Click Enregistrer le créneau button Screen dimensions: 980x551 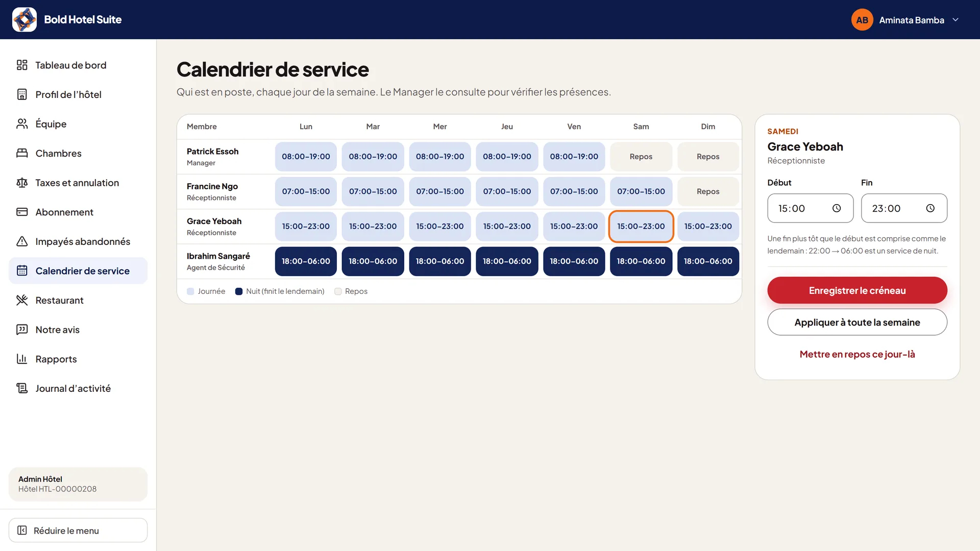pyautogui.click(x=857, y=290)
